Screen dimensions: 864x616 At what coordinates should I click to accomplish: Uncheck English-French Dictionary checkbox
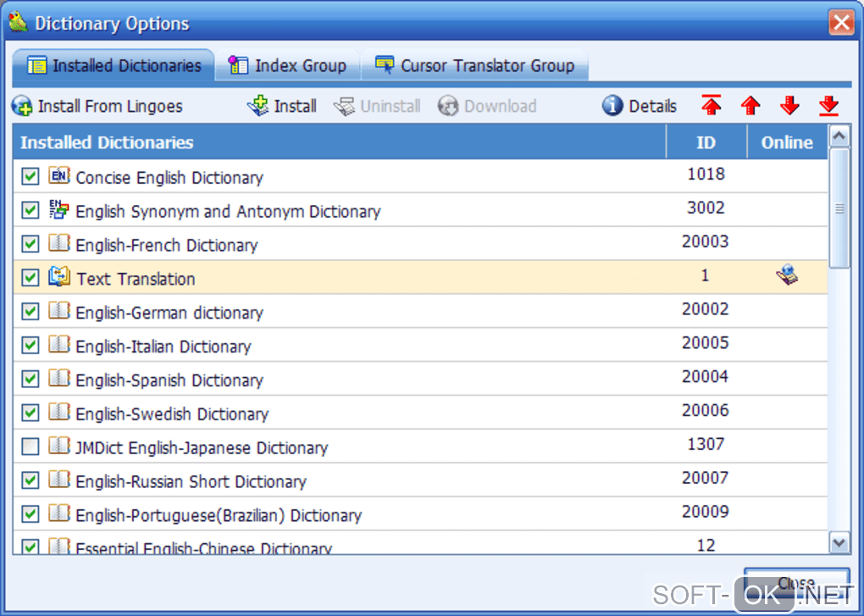30,243
